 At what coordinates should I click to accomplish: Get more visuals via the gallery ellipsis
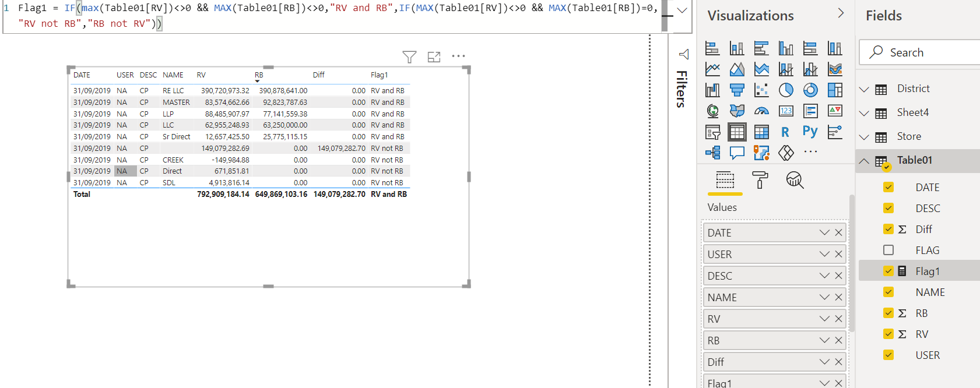pos(810,151)
